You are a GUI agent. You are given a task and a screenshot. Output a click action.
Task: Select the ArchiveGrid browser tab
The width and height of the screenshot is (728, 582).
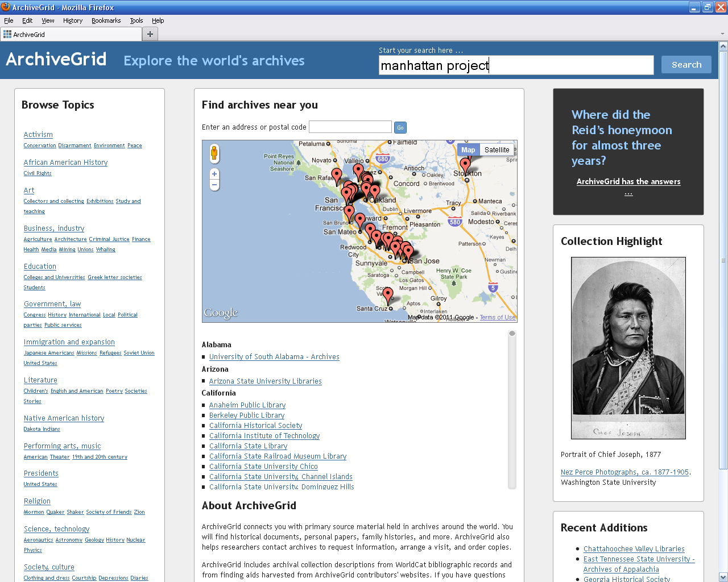coord(71,34)
